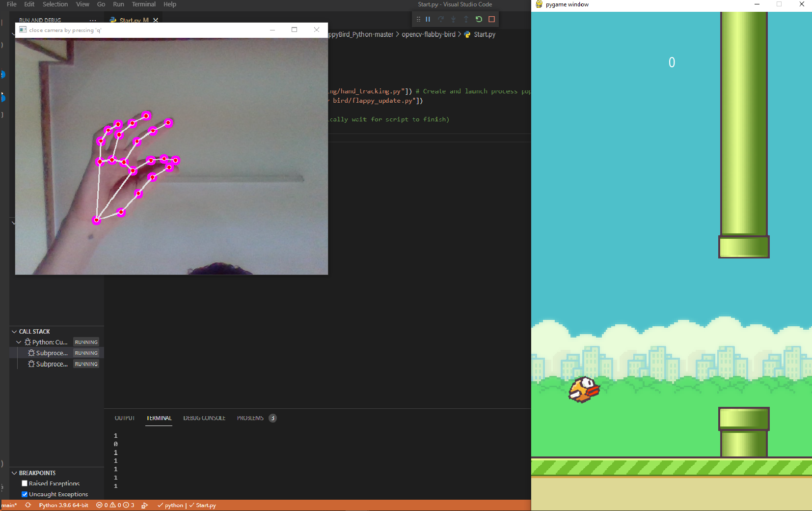Click the Step Out debug icon
This screenshot has height=511, width=812.
coord(466,19)
